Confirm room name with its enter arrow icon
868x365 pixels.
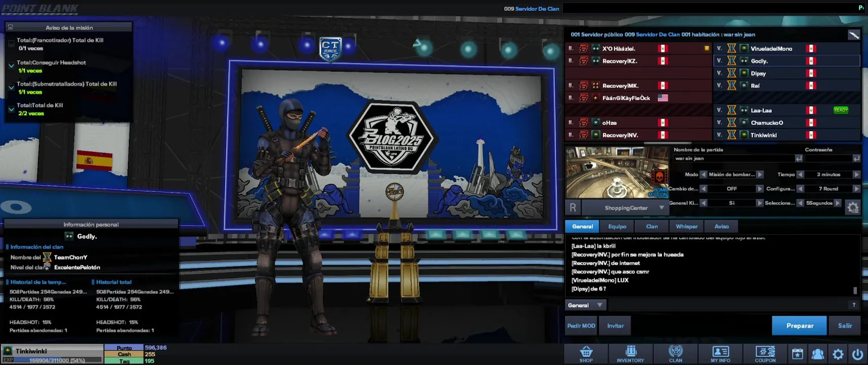(798, 159)
